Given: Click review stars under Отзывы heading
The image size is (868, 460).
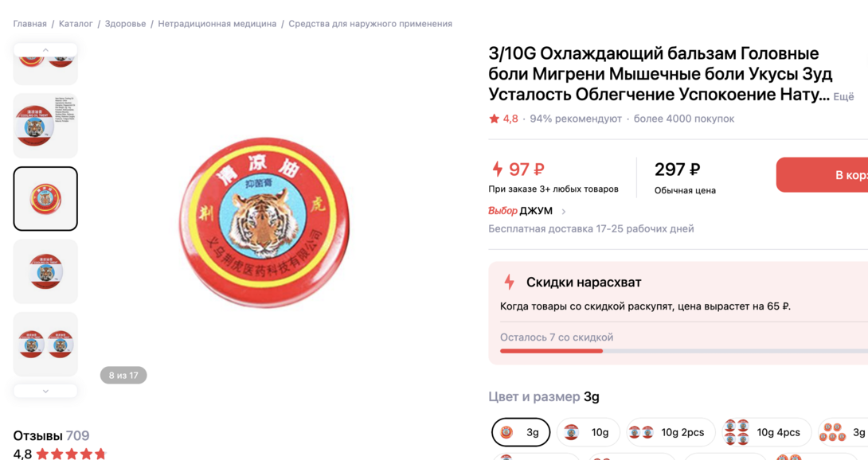Looking at the screenshot, I should 71,454.
